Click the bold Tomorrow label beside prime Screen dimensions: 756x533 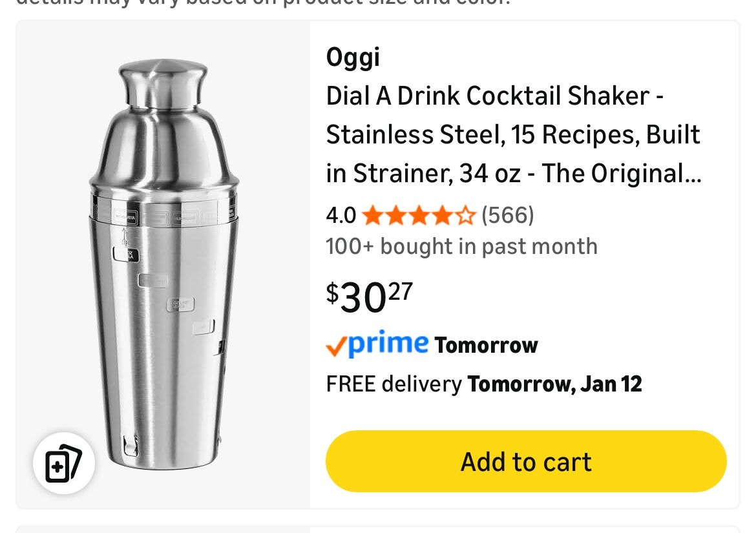click(486, 346)
